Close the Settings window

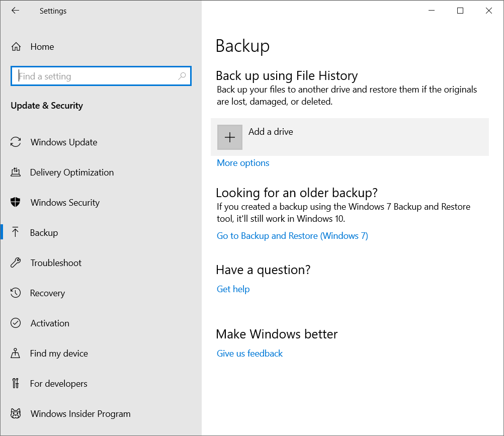pyautogui.click(x=489, y=11)
